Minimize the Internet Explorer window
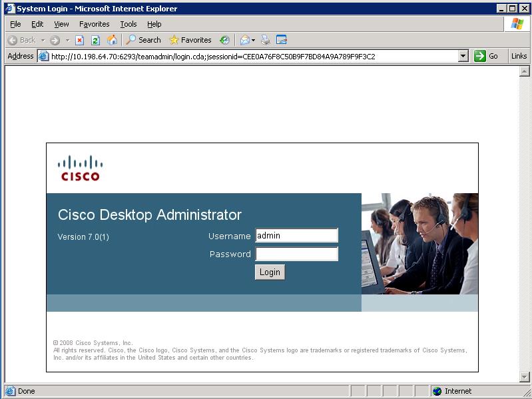Image resolution: width=532 pixels, height=399 pixels. 501,9
